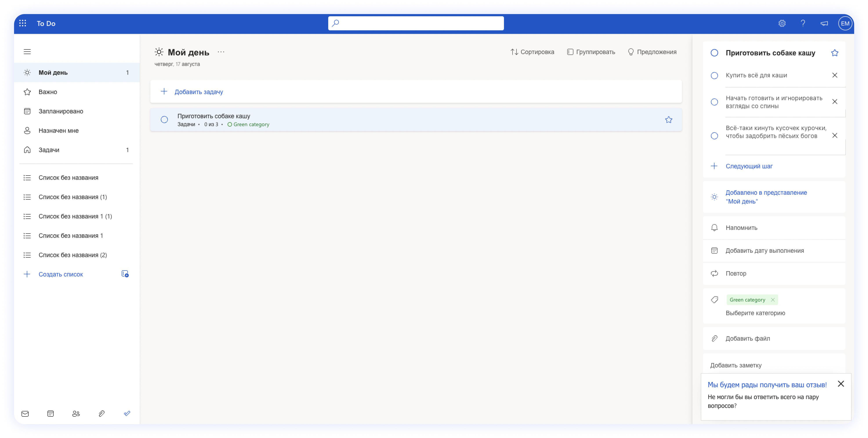Collapse sidebar with the hamburger icon
The height and width of the screenshot is (438, 868).
27,52
